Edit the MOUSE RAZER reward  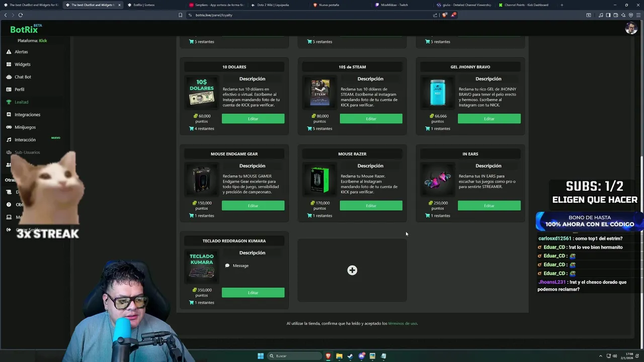[371, 206]
